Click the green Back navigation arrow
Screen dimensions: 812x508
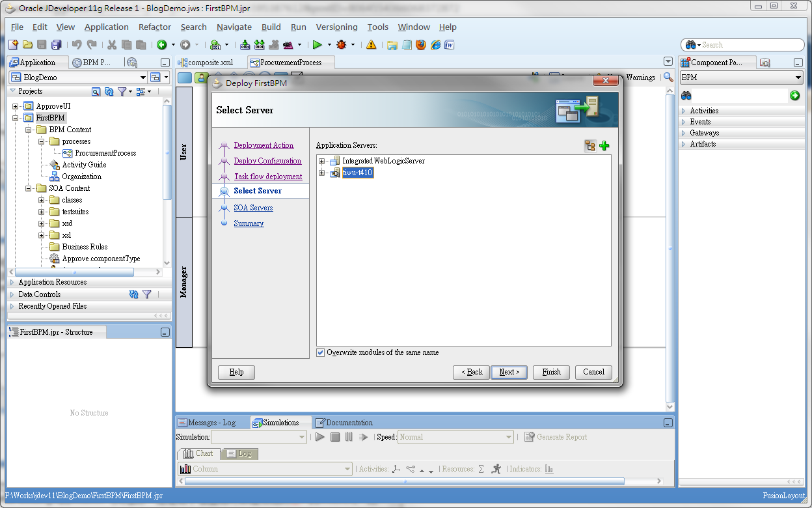coord(161,45)
